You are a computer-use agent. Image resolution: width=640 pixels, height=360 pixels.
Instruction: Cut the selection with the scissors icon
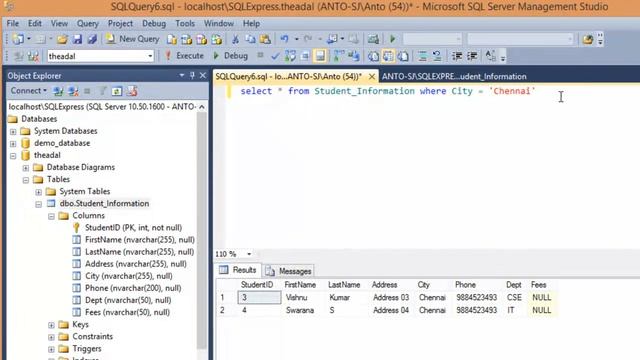click(235, 39)
